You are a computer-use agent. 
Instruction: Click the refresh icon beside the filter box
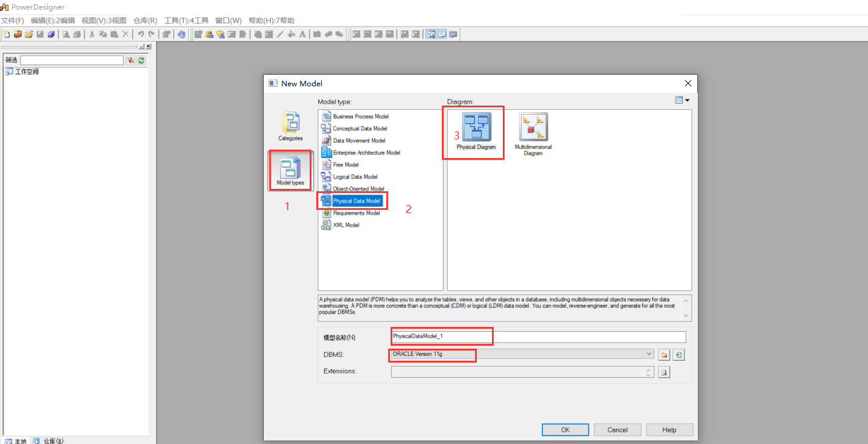coord(141,60)
